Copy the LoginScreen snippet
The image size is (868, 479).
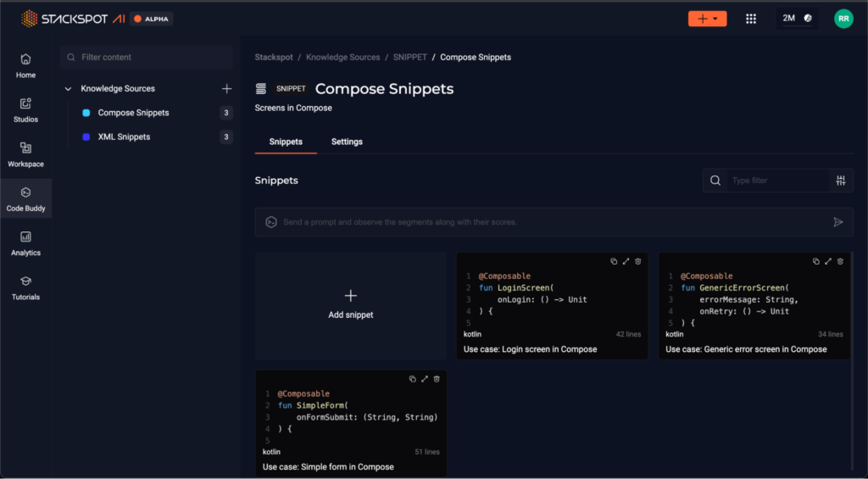614,261
